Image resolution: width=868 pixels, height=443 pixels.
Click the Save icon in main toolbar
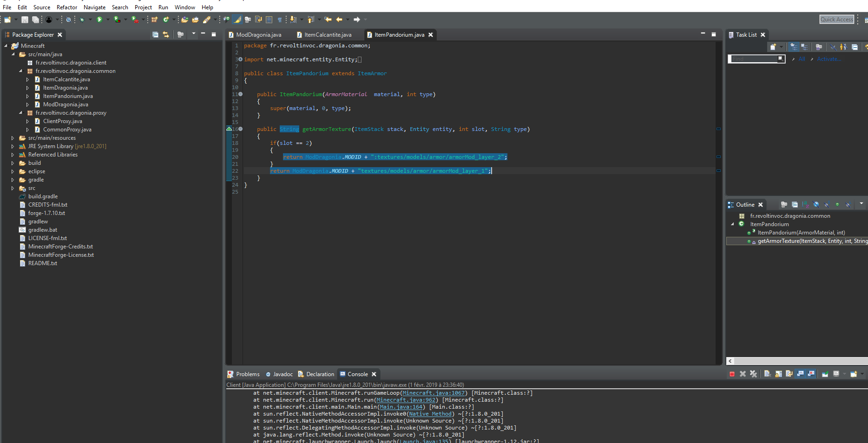pyautogui.click(x=25, y=20)
